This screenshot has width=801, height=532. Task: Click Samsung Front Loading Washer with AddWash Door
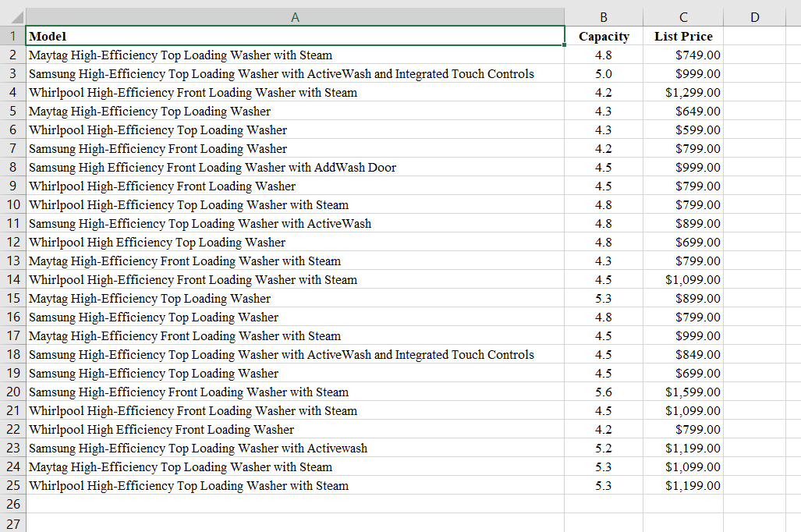[295, 167]
